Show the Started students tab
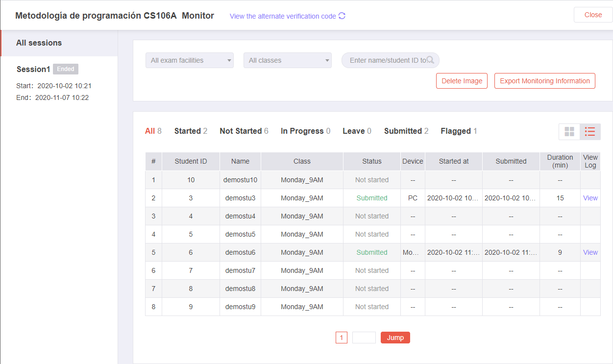 (191, 131)
